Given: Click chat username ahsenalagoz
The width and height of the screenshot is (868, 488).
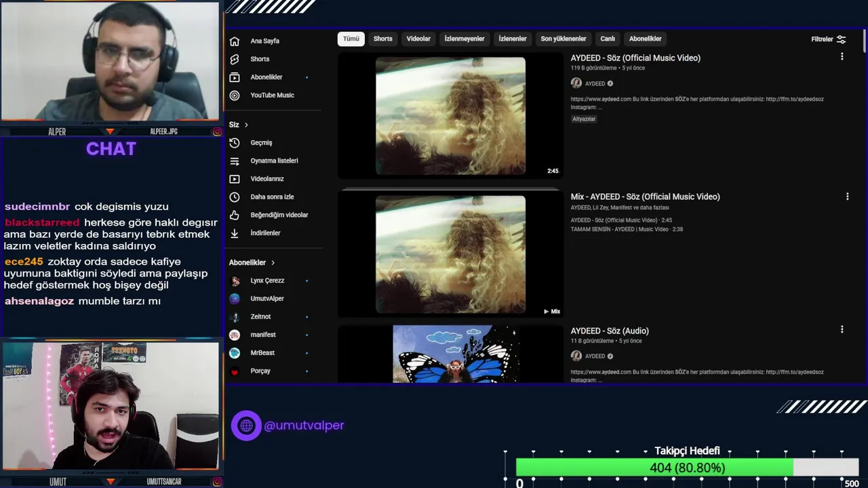Looking at the screenshot, I should pyautogui.click(x=39, y=301).
